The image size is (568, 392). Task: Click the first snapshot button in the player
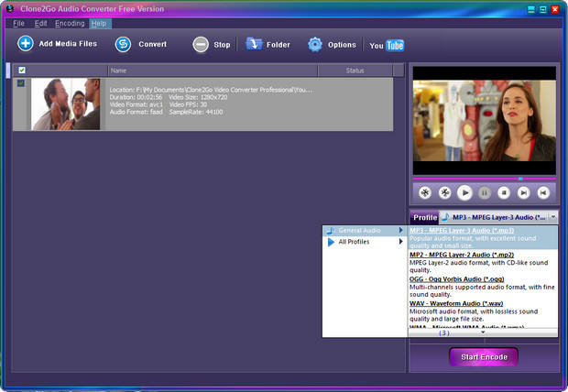(425, 192)
